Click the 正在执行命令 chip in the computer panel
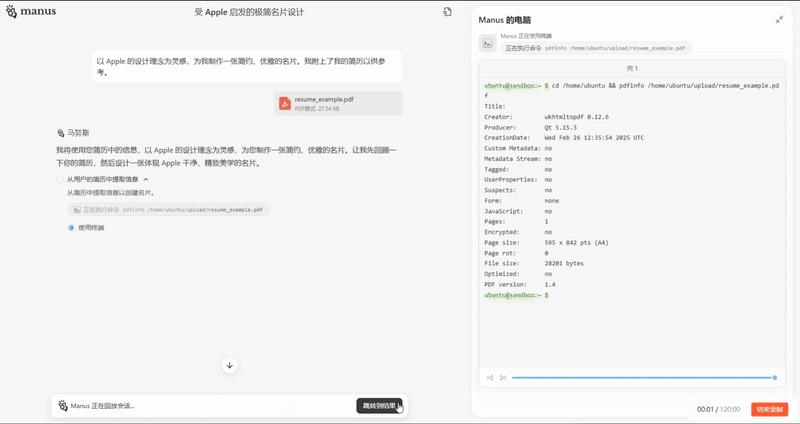This screenshot has height=424, width=800. tap(596, 47)
